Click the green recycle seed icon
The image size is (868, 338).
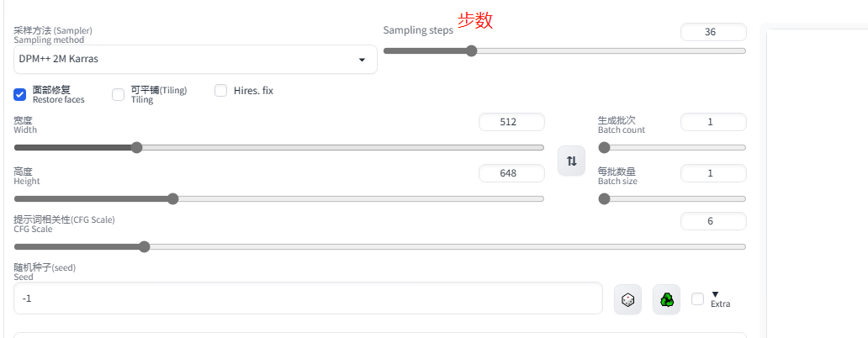coord(666,299)
